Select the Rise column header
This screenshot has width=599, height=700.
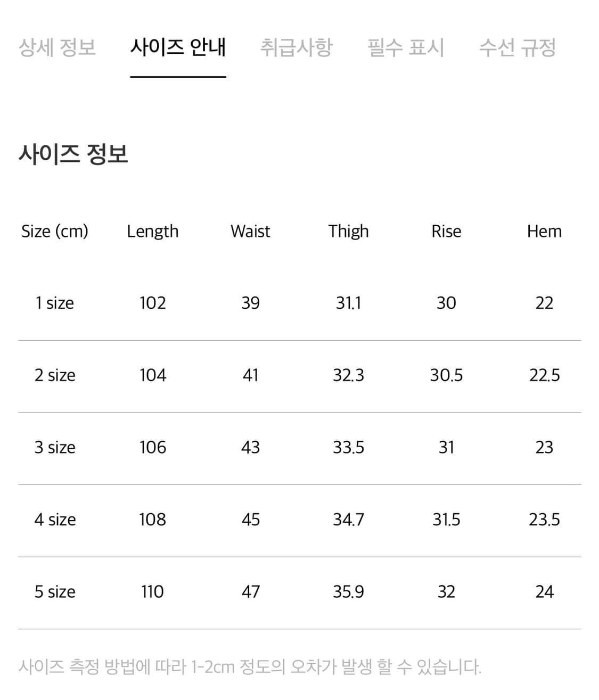click(446, 231)
